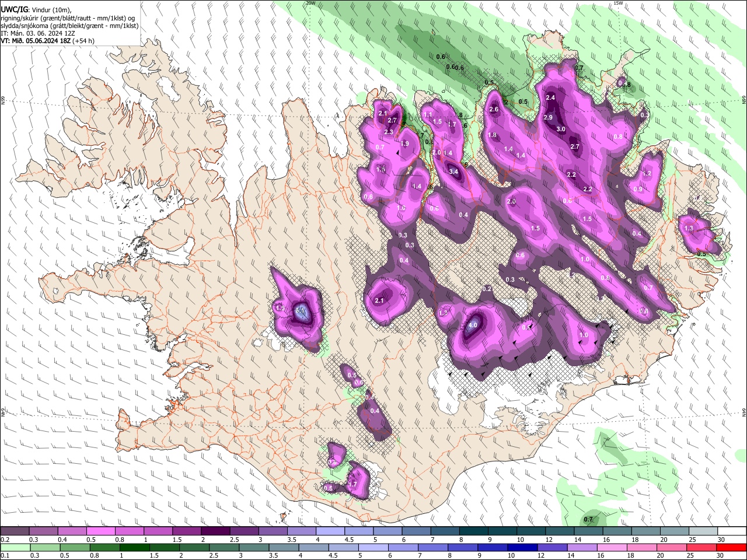This screenshot has height=560, width=747.
Task: Select the darkest purple swatch at 2 in snow legend
Action: (215, 531)
